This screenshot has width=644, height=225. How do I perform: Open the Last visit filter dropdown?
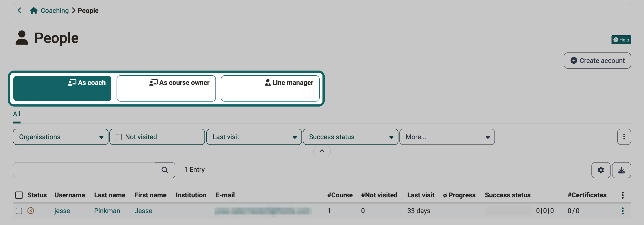(254, 137)
